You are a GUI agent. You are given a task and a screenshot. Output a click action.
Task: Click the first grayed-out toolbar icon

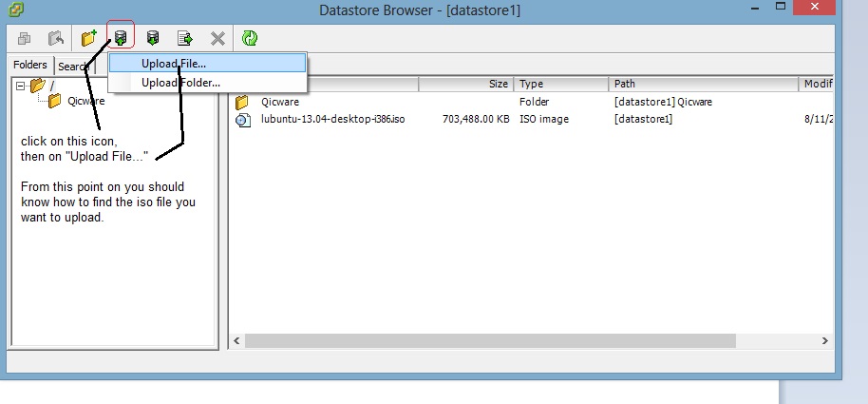tap(24, 39)
